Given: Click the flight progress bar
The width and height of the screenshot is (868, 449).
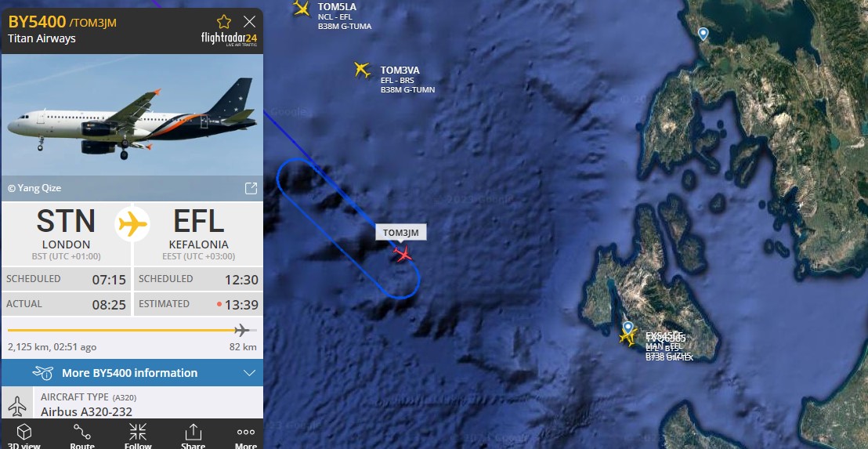Looking at the screenshot, I should pos(132,331).
